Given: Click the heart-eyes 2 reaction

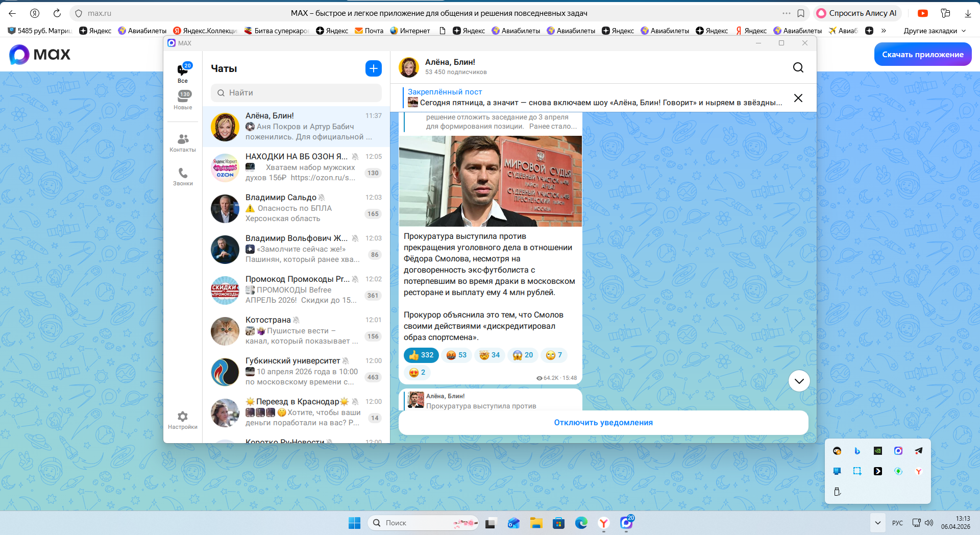Looking at the screenshot, I should pos(417,373).
